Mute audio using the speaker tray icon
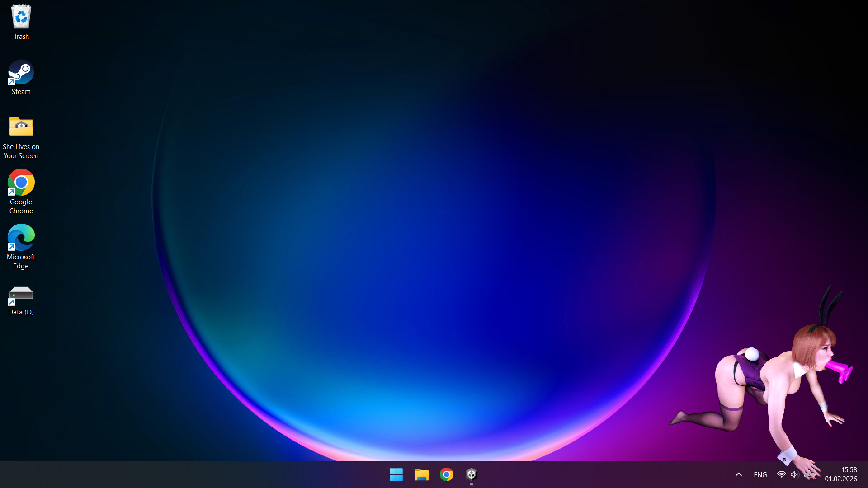The height and width of the screenshot is (488, 868). 795,474
